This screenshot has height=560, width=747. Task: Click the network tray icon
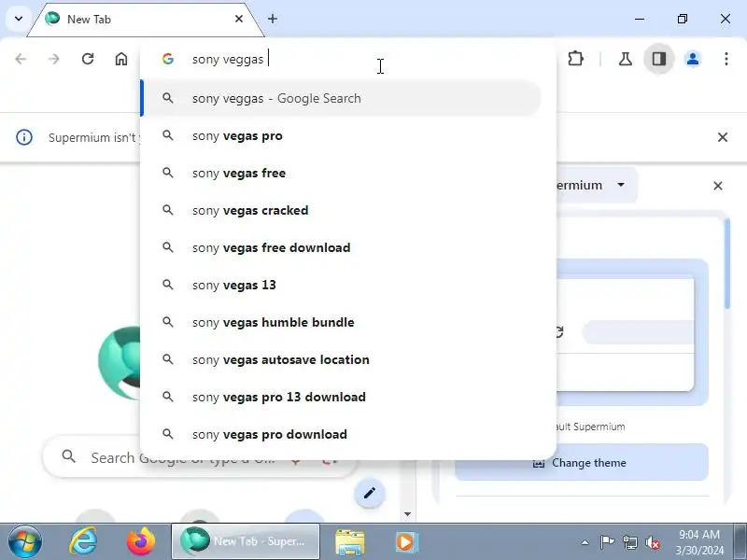coord(629,542)
